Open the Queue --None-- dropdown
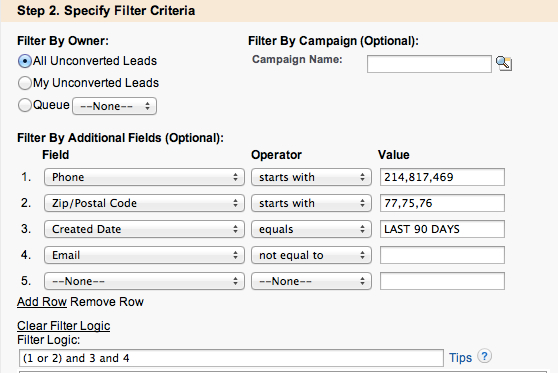Screen dimensions: 558x373 (115, 106)
